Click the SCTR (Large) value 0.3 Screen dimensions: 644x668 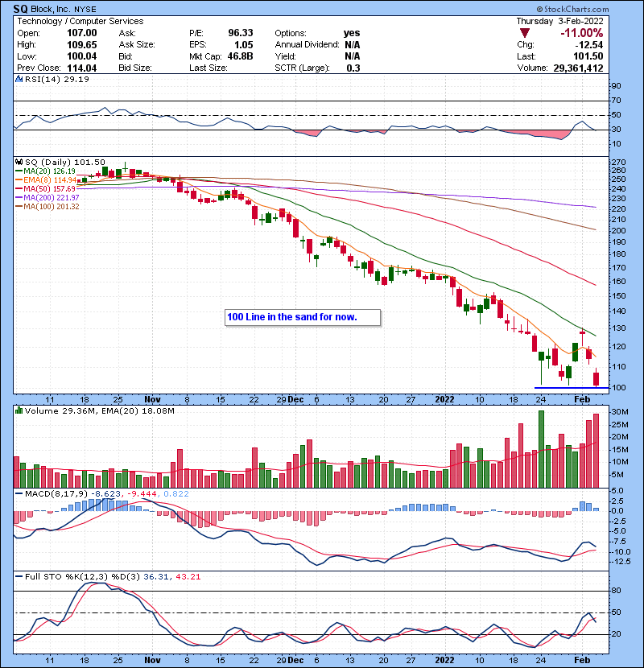pos(353,68)
